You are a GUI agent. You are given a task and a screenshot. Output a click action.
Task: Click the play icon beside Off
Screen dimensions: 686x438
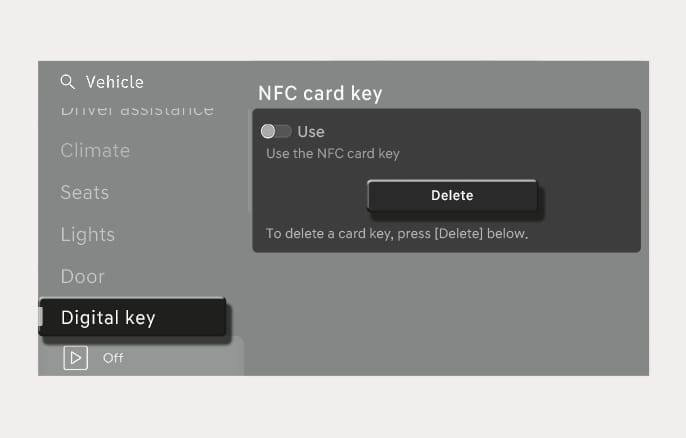[x=75, y=358]
